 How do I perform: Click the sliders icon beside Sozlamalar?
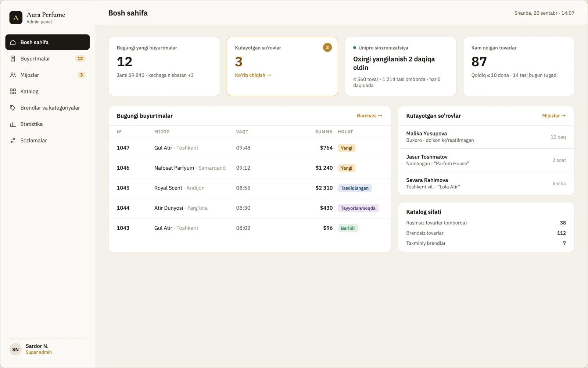click(x=13, y=141)
